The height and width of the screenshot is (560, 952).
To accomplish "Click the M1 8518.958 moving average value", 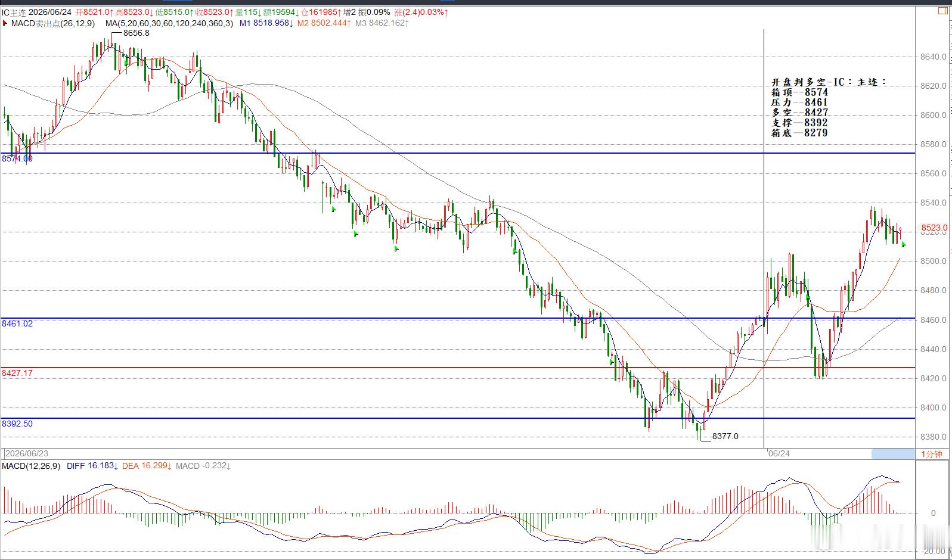I will (266, 23).
